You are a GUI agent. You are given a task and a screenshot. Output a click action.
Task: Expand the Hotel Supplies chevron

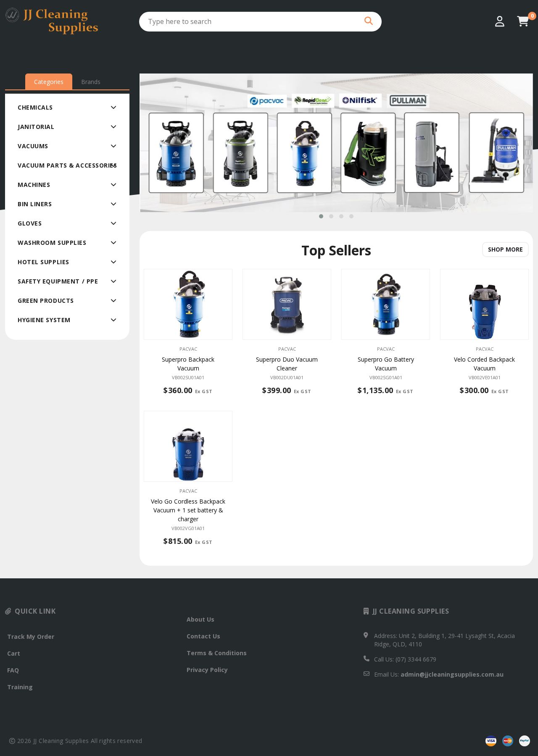pos(113,262)
